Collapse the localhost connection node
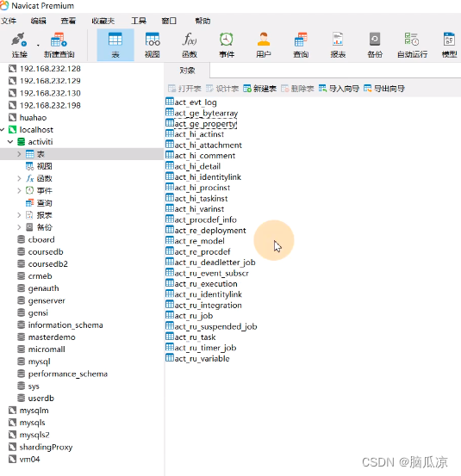Viewport: 461px width, 476px height. point(3,130)
